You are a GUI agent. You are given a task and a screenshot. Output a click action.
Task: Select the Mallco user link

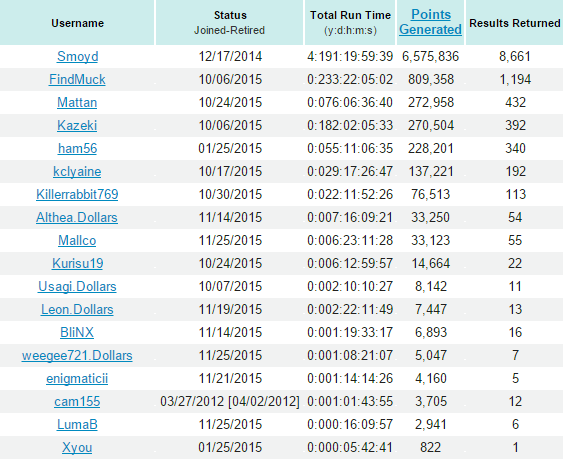coord(77,240)
